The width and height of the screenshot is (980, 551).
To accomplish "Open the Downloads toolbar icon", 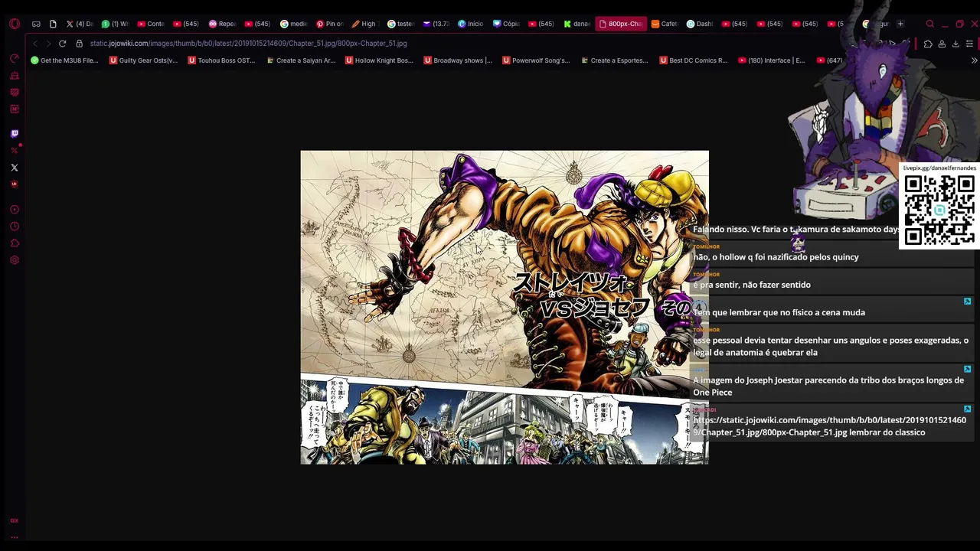I will (955, 44).
